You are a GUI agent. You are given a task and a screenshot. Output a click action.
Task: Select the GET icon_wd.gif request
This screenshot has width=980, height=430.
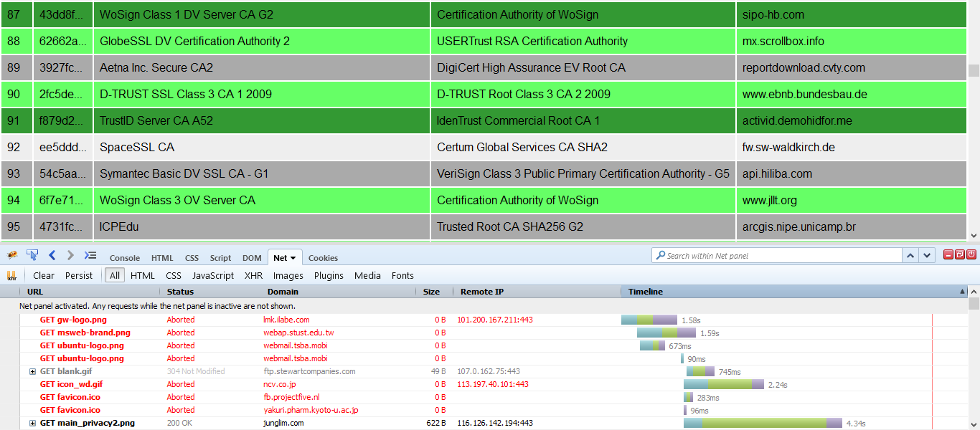click(71, 384)
